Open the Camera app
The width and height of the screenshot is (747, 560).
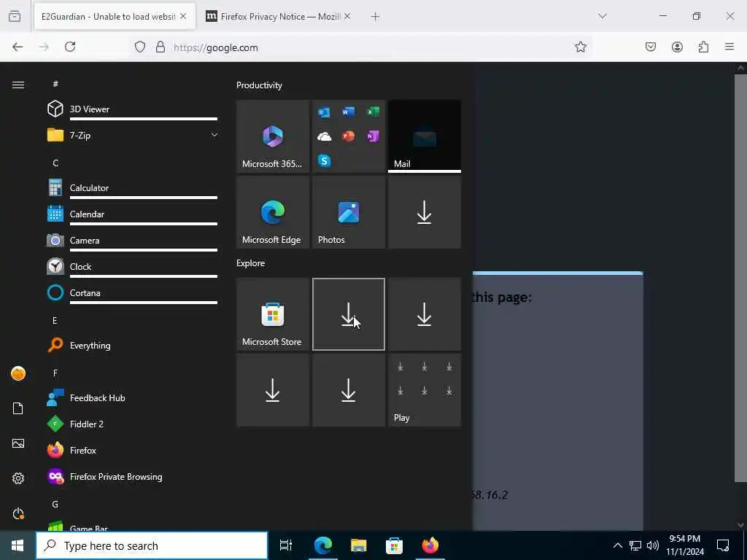(x=132, y=241)
